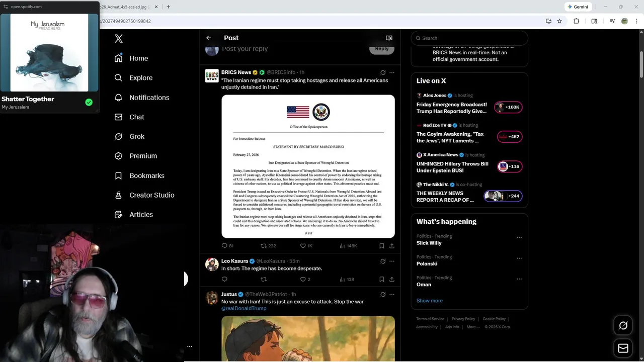Bookmark Leo Kasura's comment
The image size is (644, 362).
pyautogui.click(x=382, y=279)
